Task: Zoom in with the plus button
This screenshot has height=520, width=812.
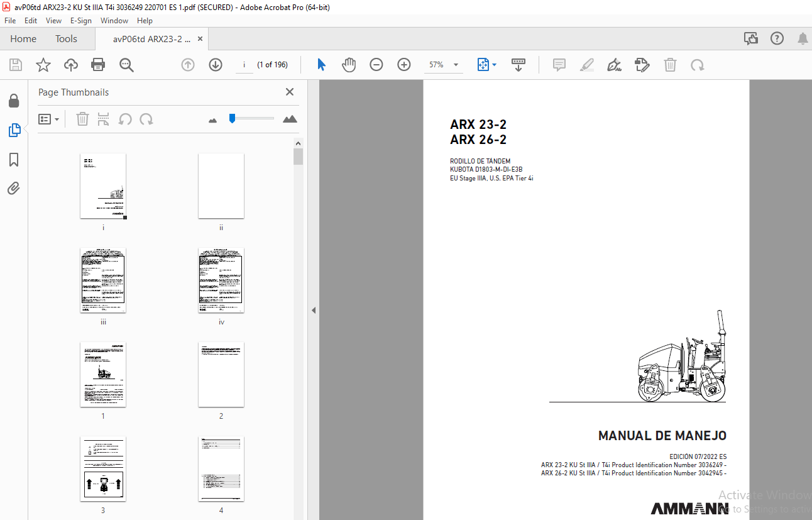Action: point(404,65)
